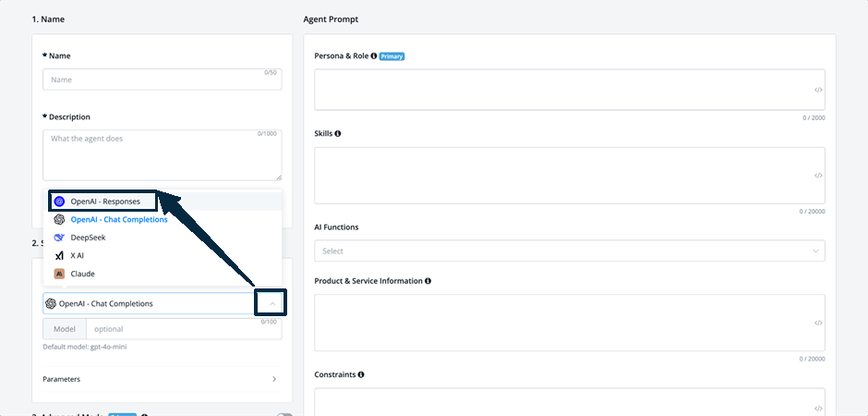
Task: Click the description textarea resize handle
Action: pyautogui.click(x=279, y=177)
